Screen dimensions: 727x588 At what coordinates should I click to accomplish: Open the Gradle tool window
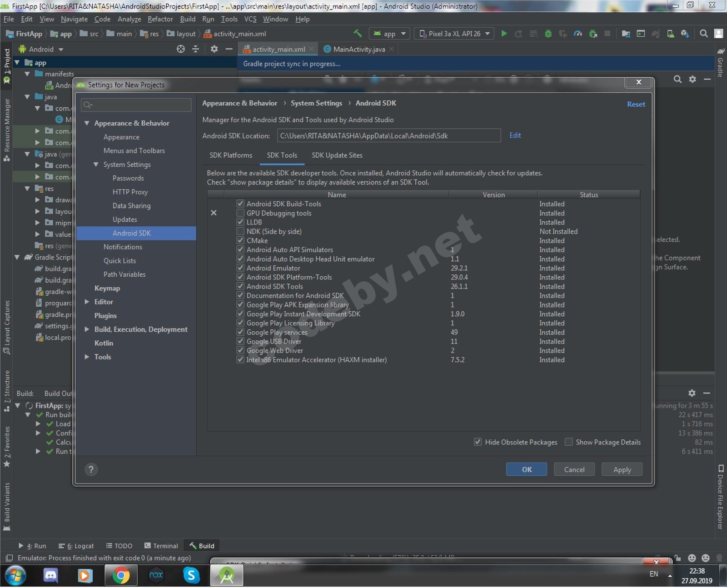(721, 63)
